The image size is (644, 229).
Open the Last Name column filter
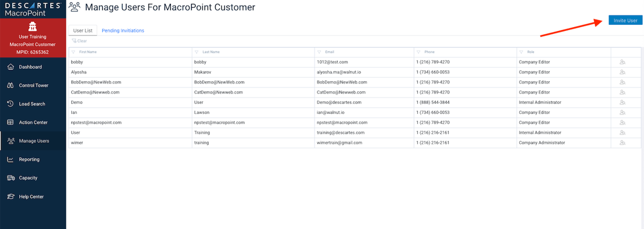coord(197,52)
